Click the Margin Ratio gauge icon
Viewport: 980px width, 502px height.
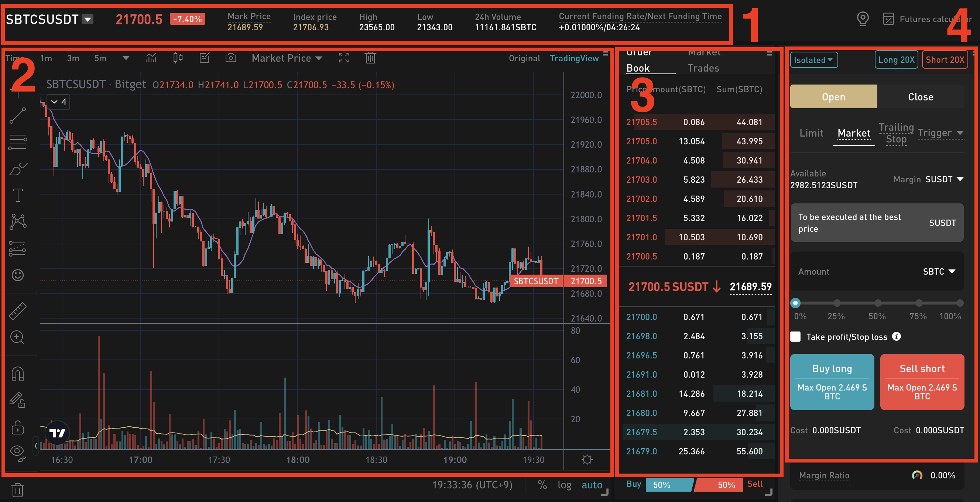(x=917, y=475)
